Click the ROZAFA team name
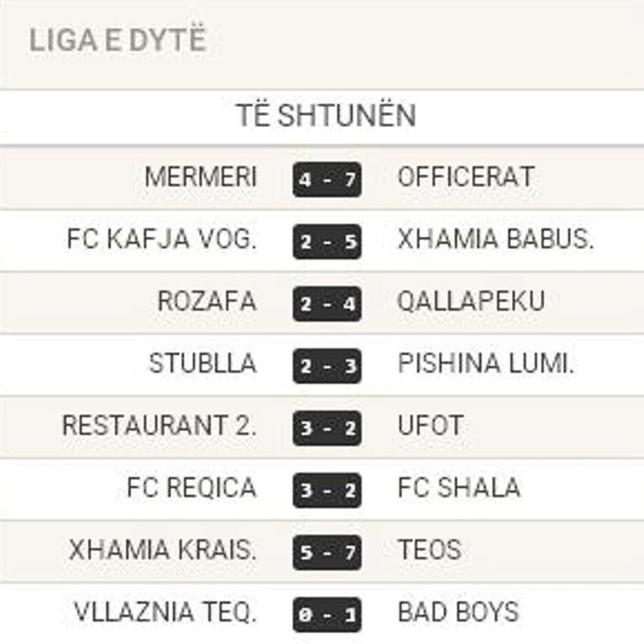644x644 pixels. tap(207, 302)
